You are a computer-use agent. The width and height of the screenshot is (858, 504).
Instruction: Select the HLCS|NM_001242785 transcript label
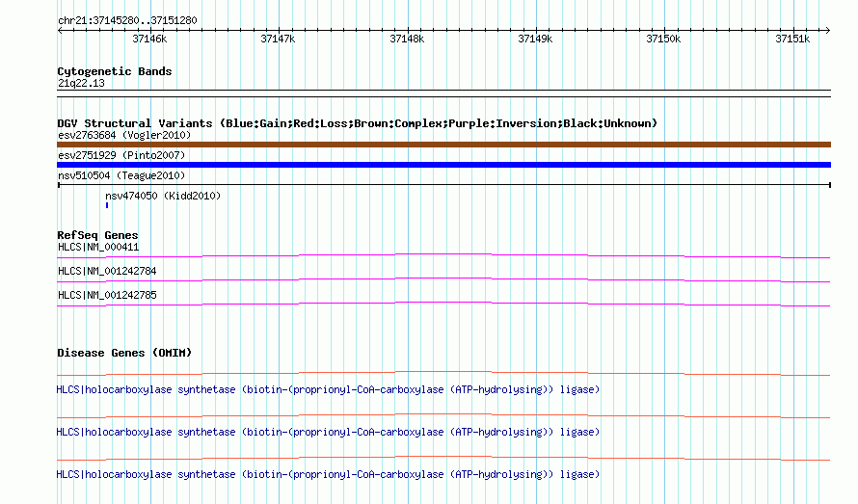(107, 296)
